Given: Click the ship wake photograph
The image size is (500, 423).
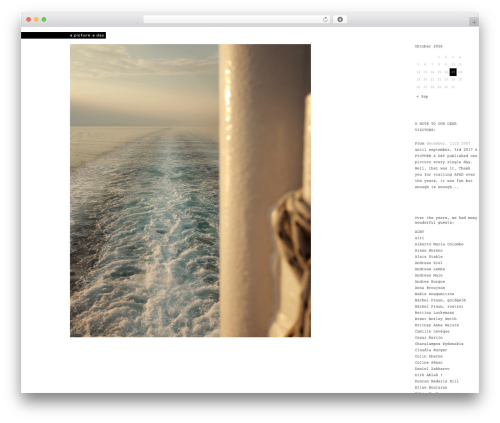Looking at the screenshot, I should coord(190,190).
